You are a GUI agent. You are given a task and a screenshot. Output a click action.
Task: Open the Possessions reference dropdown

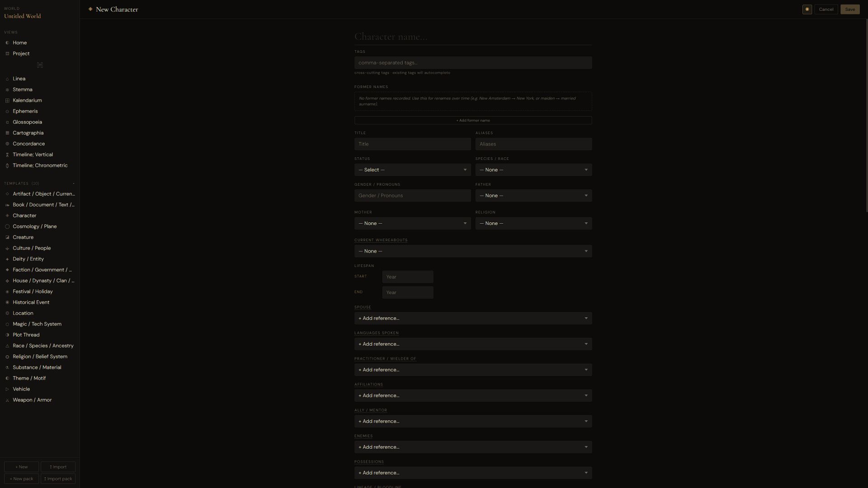pos(473,473)
